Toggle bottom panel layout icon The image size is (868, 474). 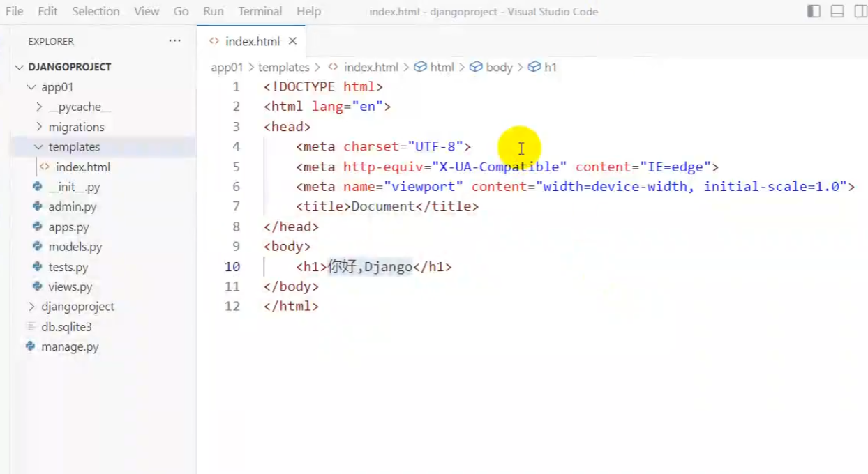click(837, 11)
